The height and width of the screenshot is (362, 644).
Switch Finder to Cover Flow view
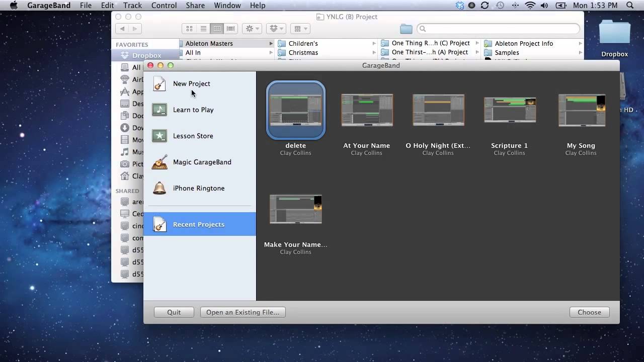pos(230,29)
